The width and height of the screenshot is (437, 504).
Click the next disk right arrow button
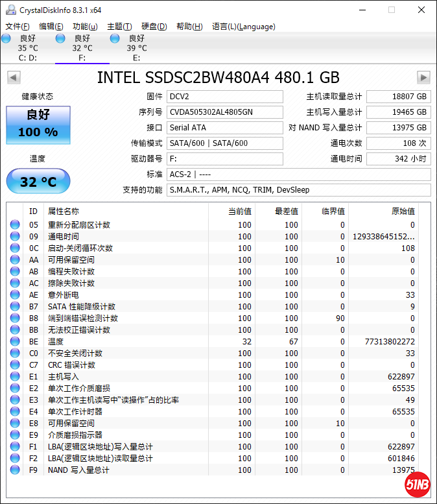tap(423, 78)
